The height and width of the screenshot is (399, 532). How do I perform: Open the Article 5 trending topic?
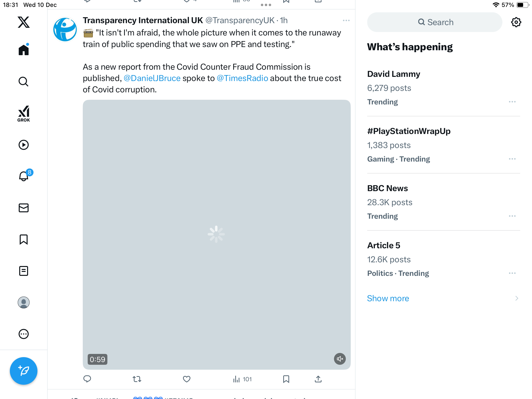click(x=383, y=245)
